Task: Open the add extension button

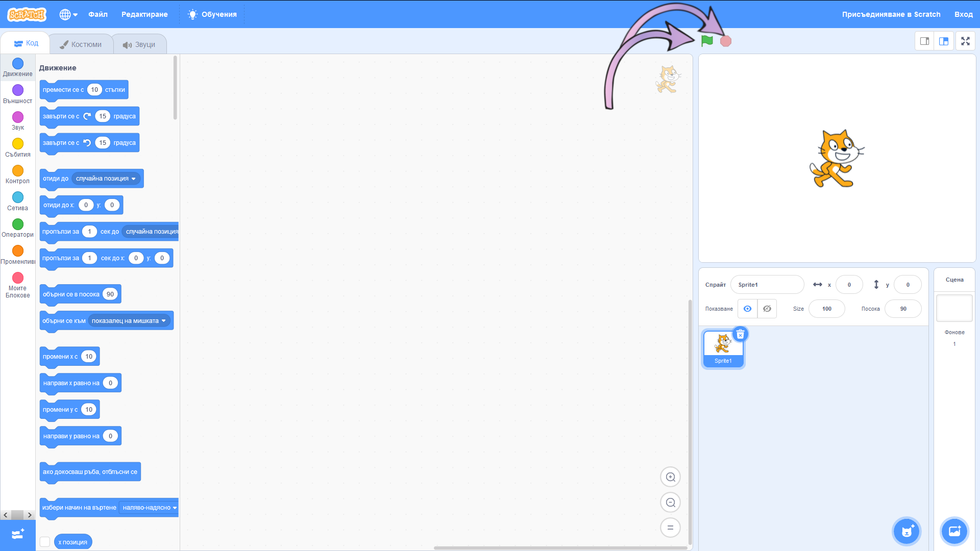Action: (x=18, y=534)
